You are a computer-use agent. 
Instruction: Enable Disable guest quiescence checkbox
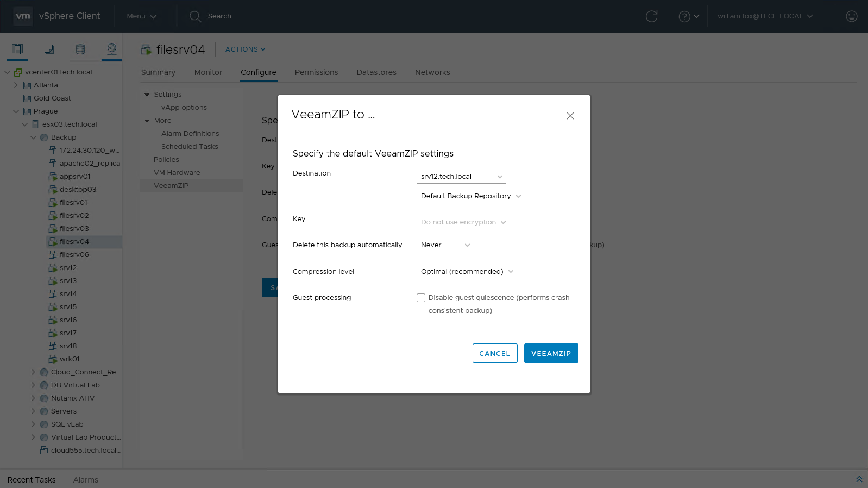pos(421,298)
